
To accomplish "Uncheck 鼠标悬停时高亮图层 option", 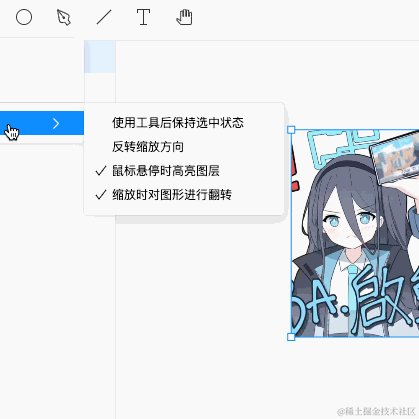I will (184, 171).
